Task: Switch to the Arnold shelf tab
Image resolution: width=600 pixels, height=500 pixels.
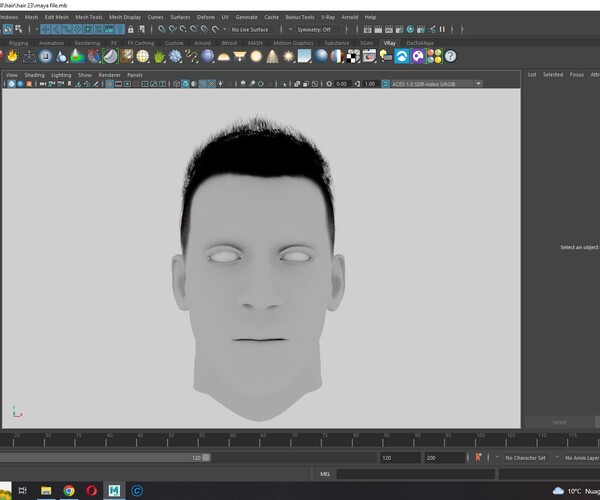Action: click(x=202, y=43)
